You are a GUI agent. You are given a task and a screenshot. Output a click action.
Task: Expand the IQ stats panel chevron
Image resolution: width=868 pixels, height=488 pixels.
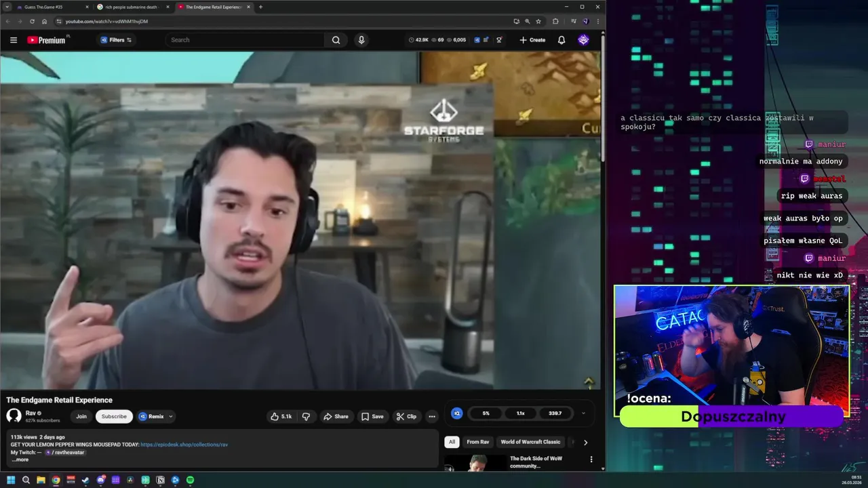[583, 413]
